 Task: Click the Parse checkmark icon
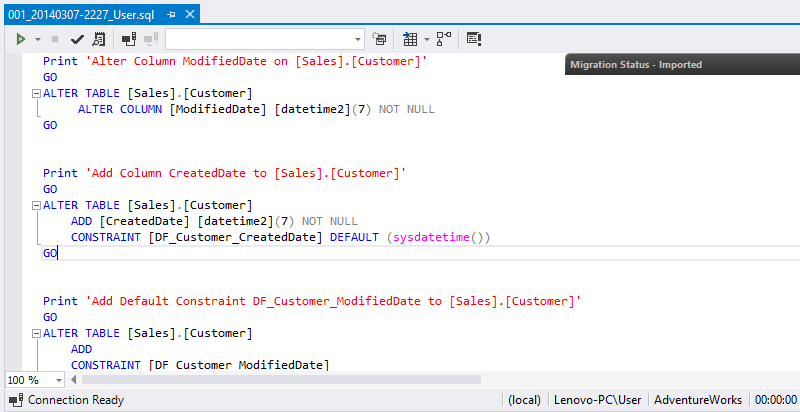pyautogui.click(x=77, y=39)
